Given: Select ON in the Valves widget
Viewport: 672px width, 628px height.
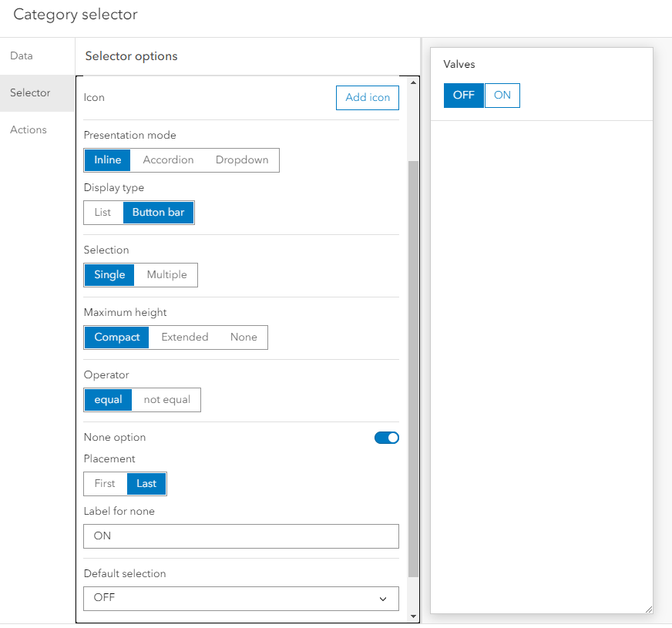Looking at the screenshot, I should coord(502,95).
